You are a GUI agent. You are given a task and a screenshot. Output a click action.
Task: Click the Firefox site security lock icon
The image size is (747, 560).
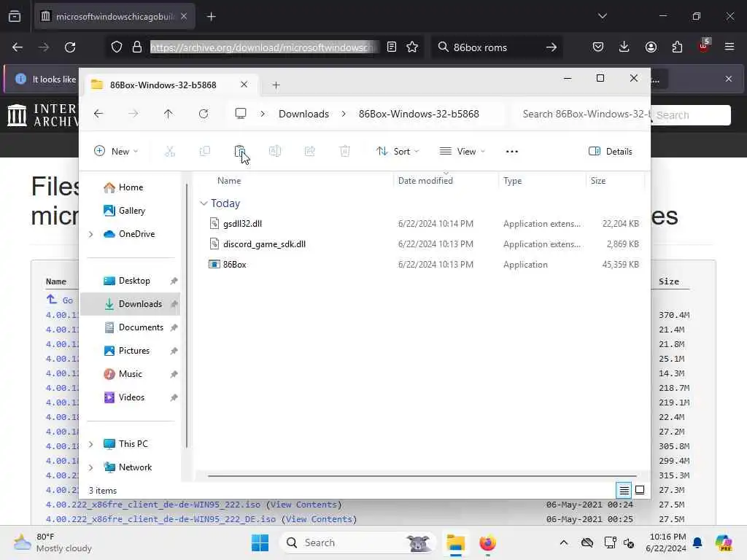(x=136, y=47)
